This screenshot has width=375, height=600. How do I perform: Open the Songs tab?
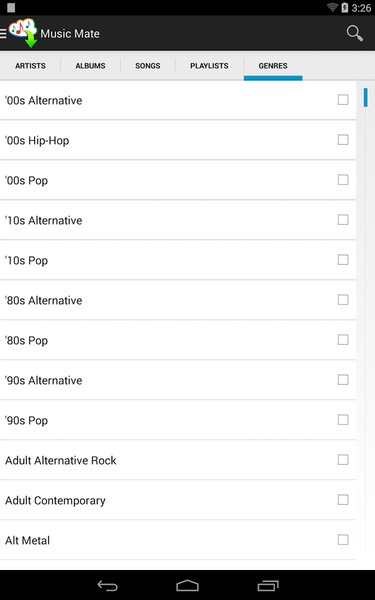(148, 66)
